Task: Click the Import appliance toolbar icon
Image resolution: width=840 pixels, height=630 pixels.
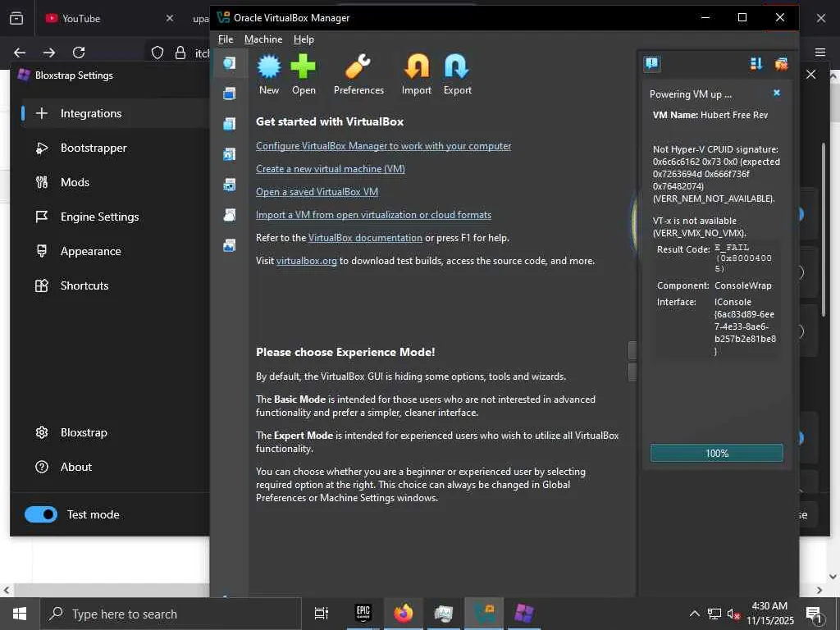Action: pos(416,75)
